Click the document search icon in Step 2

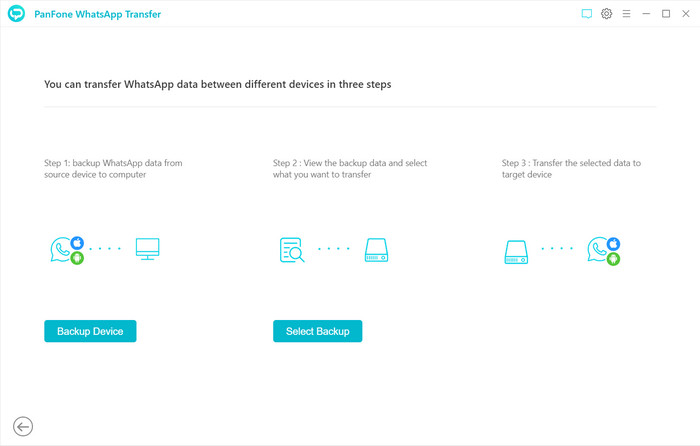pyautogui.click(x=292, y=250)
